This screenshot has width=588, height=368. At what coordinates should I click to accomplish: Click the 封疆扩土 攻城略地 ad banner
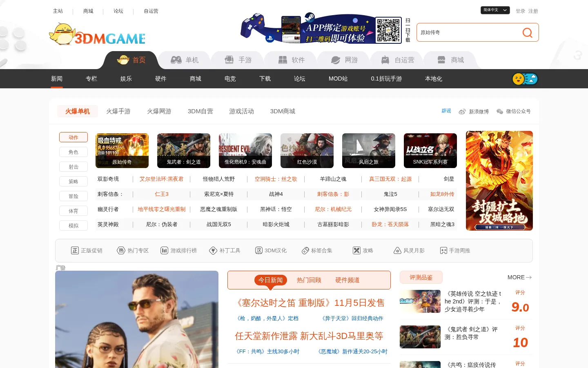(499, 181)
